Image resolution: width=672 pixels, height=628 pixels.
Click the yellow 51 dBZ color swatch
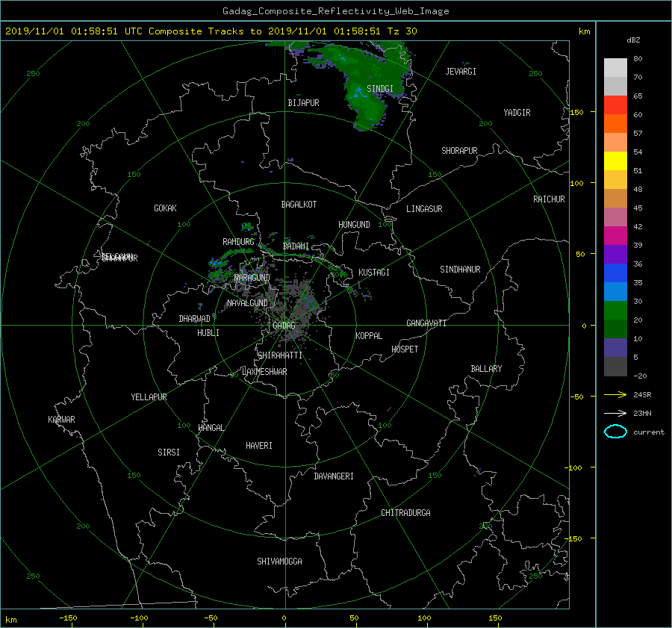(615, 161)
